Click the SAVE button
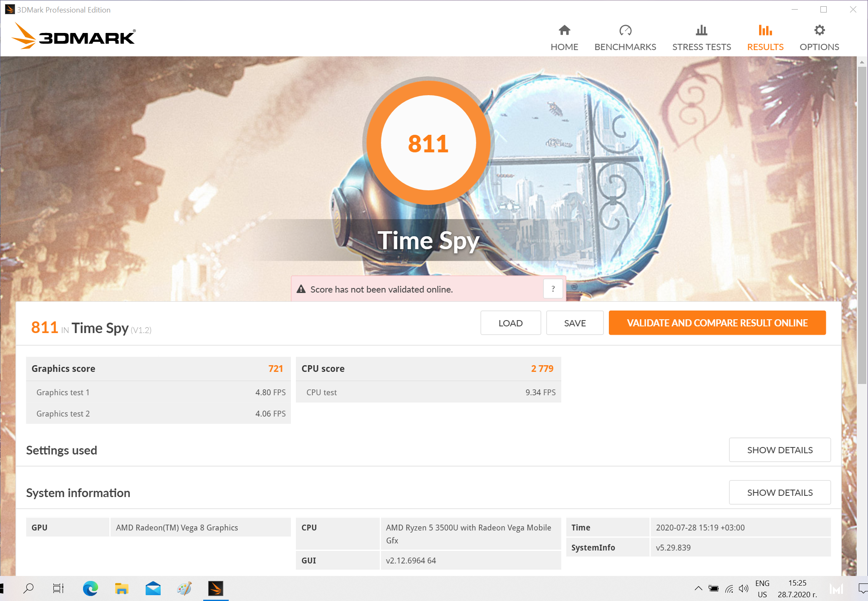 [x=575, y=323]
